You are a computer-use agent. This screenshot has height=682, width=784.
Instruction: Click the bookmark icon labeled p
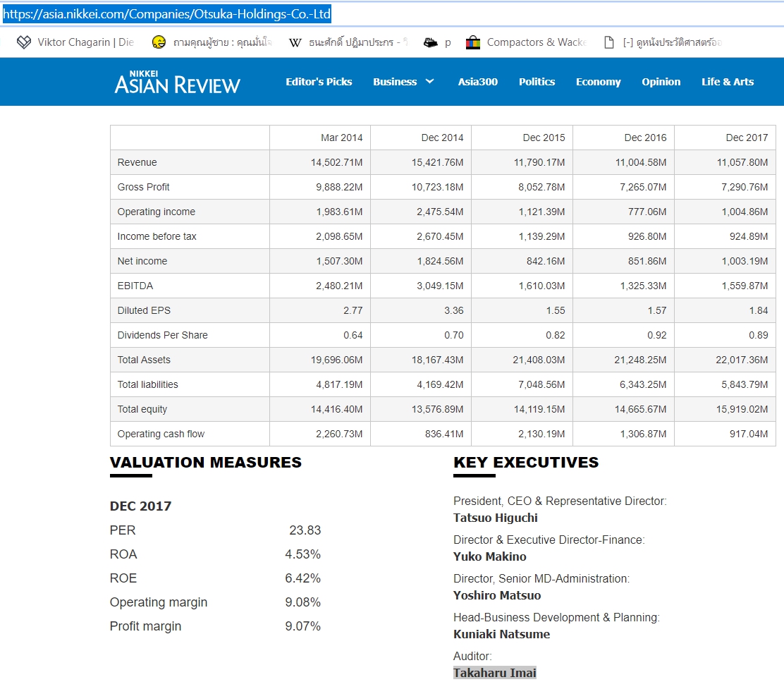click(430, 42)
